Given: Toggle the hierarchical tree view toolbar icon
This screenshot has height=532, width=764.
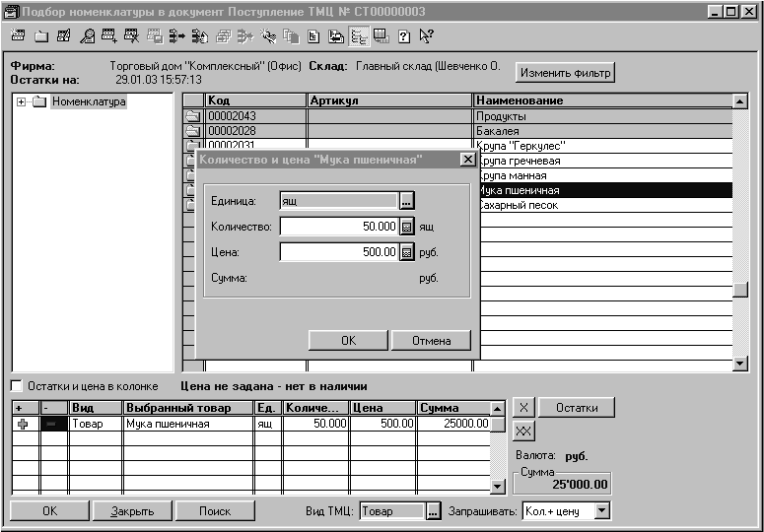Looking at the screenshot, I should tap(359, 36).
